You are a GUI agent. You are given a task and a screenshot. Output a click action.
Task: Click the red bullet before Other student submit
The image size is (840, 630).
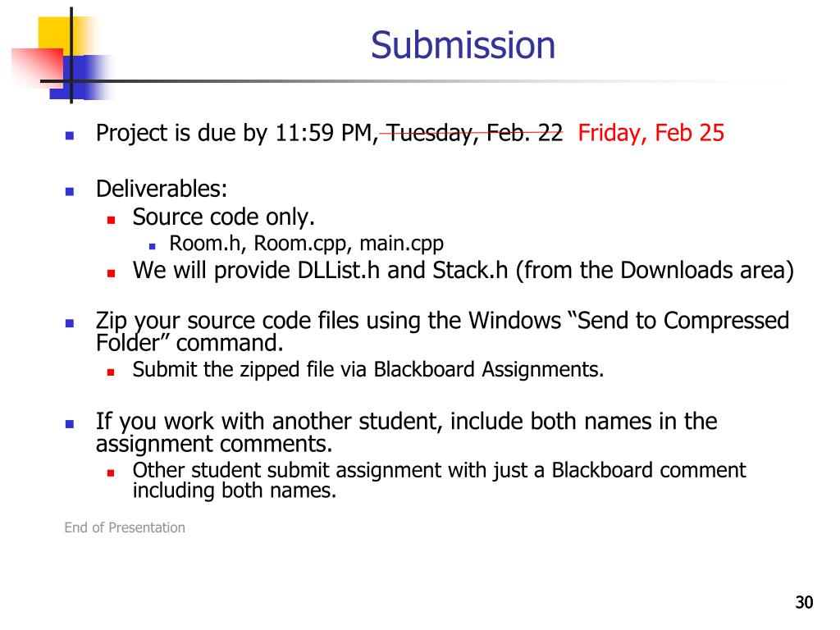point(111,473)
